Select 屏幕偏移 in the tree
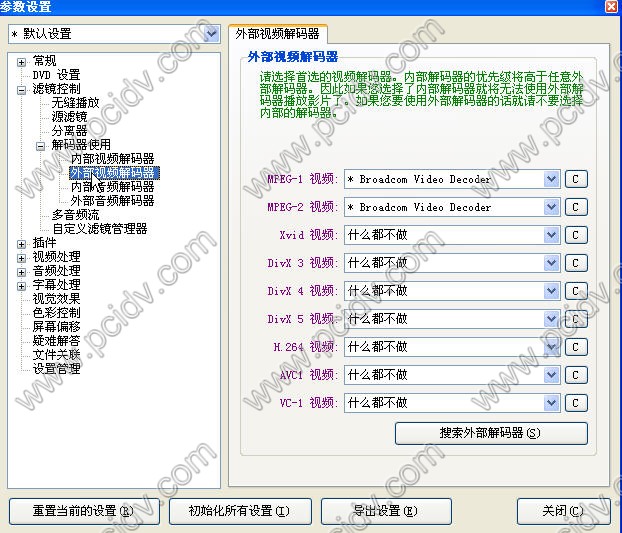The width and height of the screenshot is (622, 533). (x=56, y=327)
